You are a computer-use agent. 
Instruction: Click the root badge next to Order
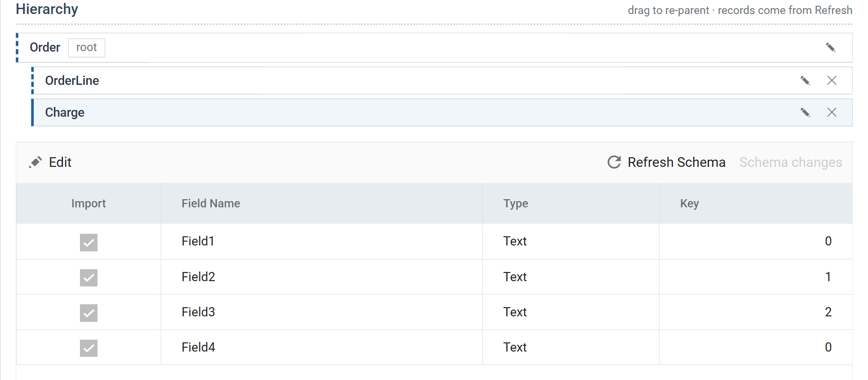point(87,48)
